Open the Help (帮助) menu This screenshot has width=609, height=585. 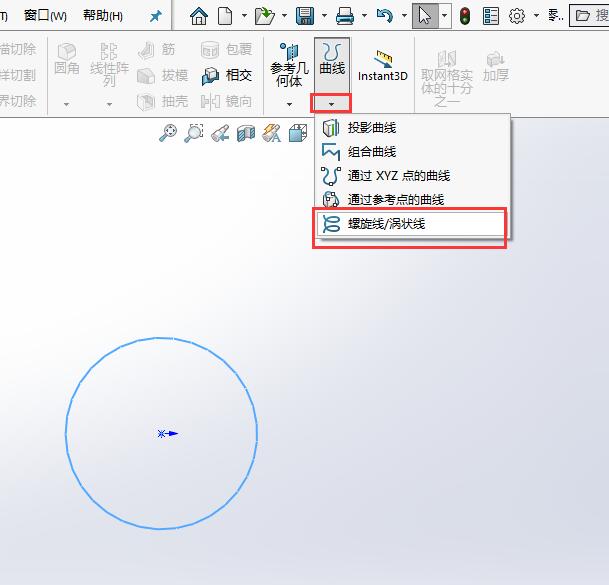[103, 16]
